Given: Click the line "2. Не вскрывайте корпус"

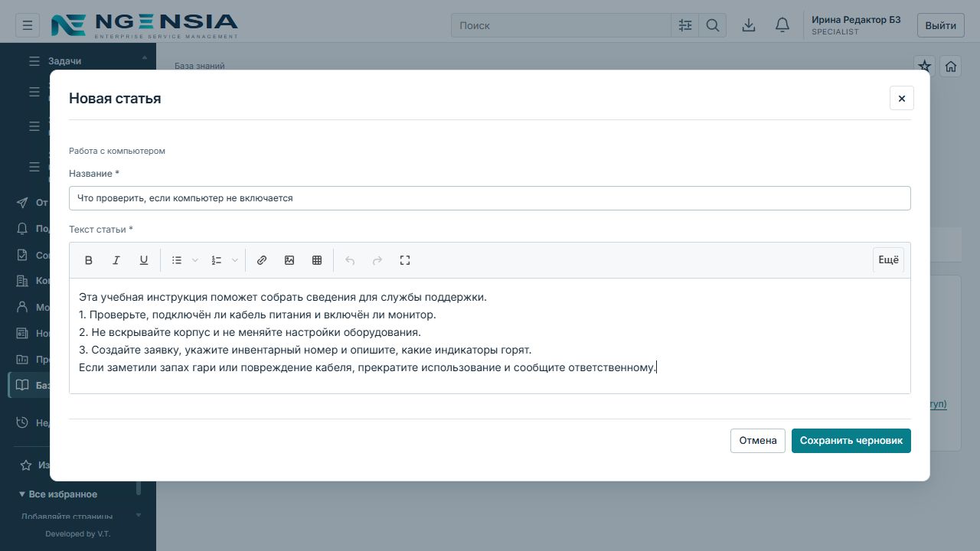Looking at the screenshot, I should (x=250, y=332).
